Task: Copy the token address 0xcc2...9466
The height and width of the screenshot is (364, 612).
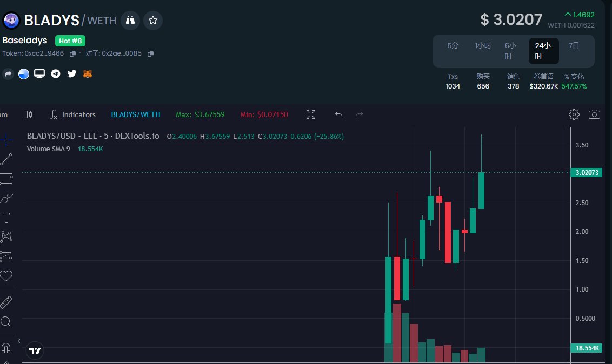Action: click(72, 54)
